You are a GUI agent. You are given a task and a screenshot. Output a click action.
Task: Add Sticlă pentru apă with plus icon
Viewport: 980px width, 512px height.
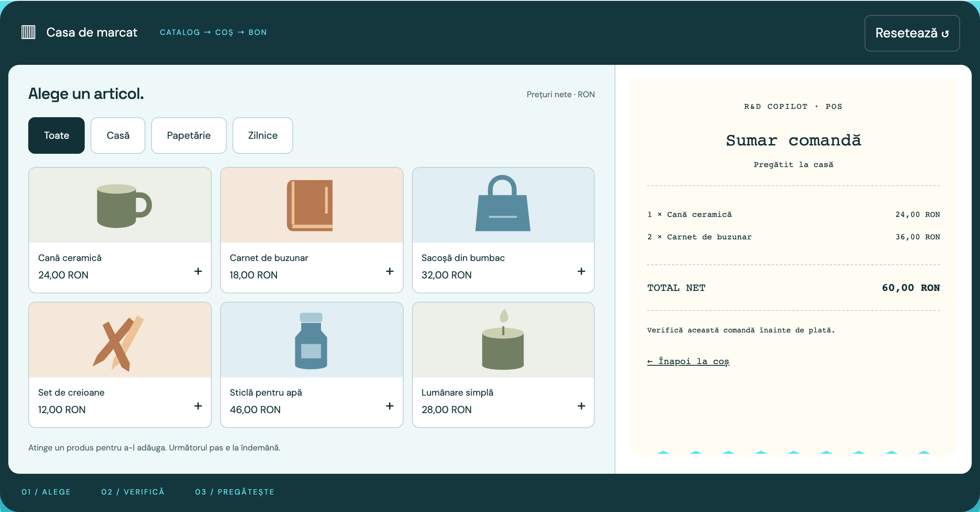390,406
